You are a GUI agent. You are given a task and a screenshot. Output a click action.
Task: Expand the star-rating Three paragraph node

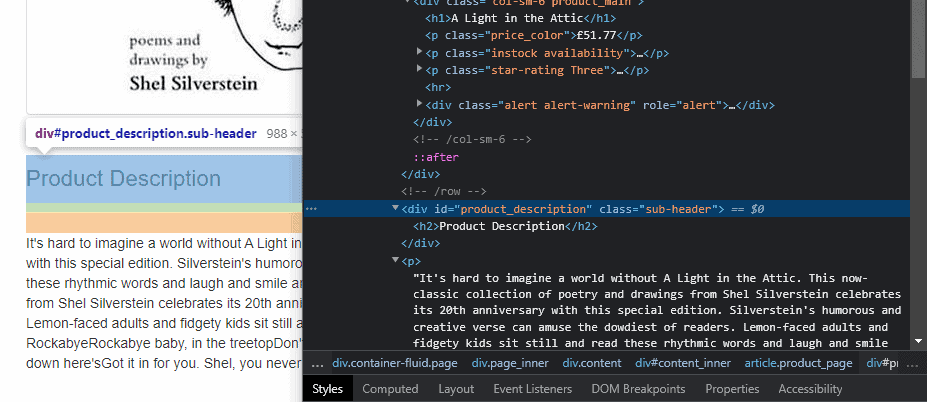pyautogui.click(x=420, y=69)
